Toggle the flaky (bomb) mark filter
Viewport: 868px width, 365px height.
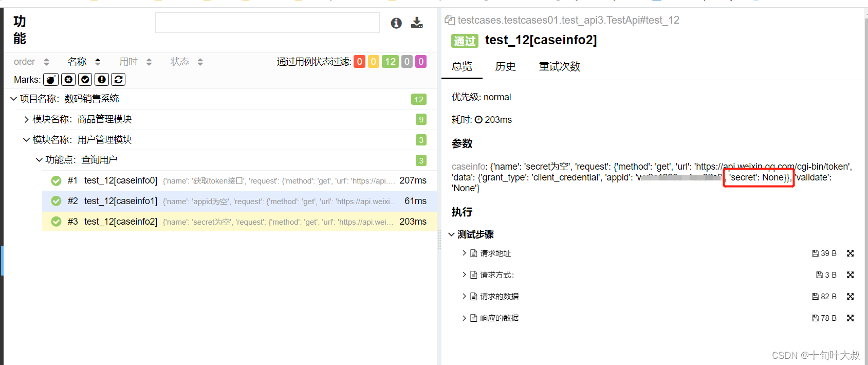tap(51, 79)
